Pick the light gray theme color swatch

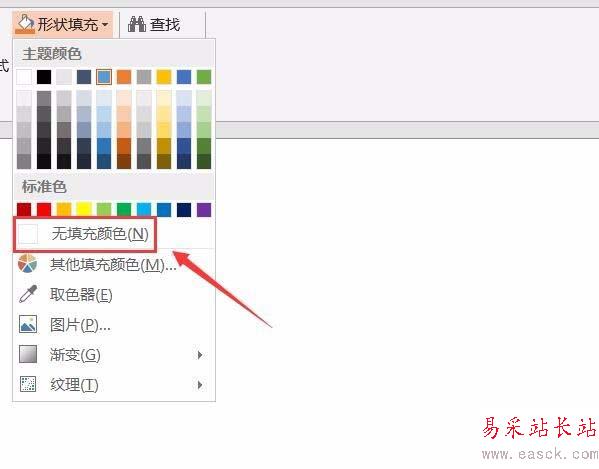64,77
